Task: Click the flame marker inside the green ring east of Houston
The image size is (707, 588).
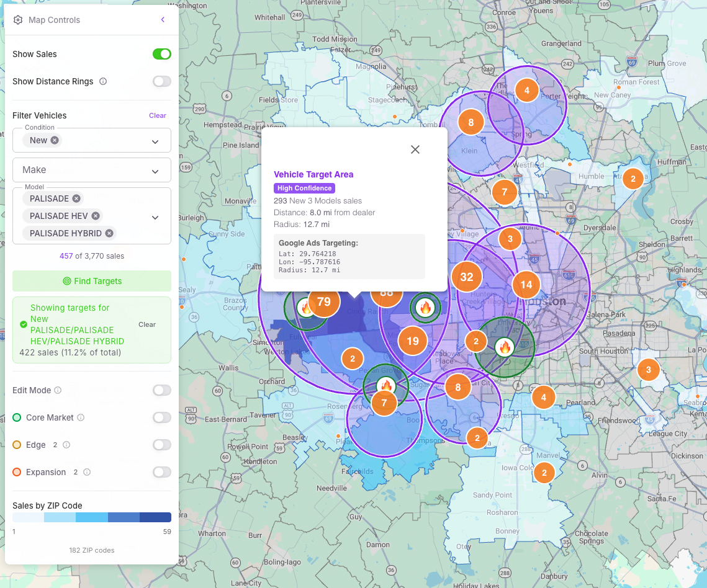Action: click(505, 348)
